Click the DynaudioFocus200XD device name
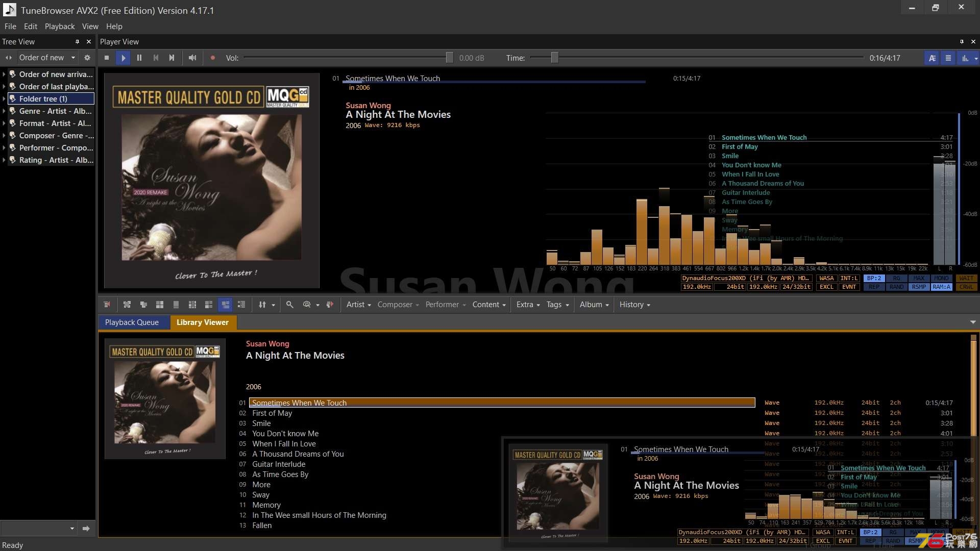 [x=746, y=279]
